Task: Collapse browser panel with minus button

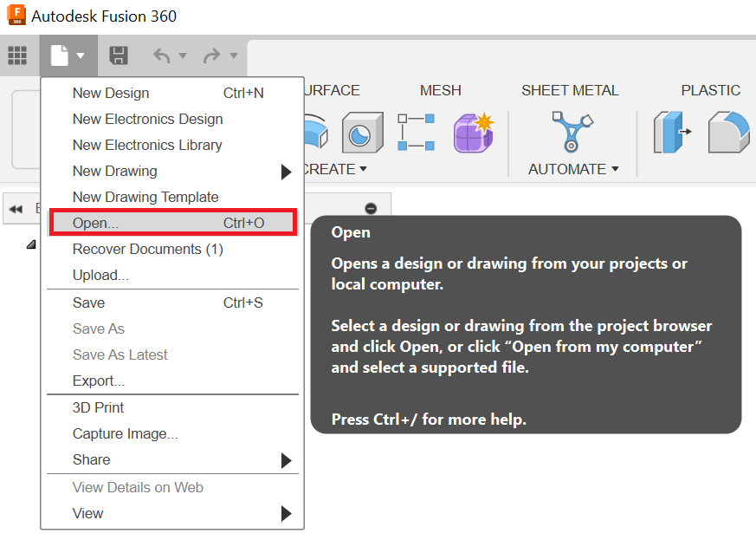Action: [x=371, y=208]
